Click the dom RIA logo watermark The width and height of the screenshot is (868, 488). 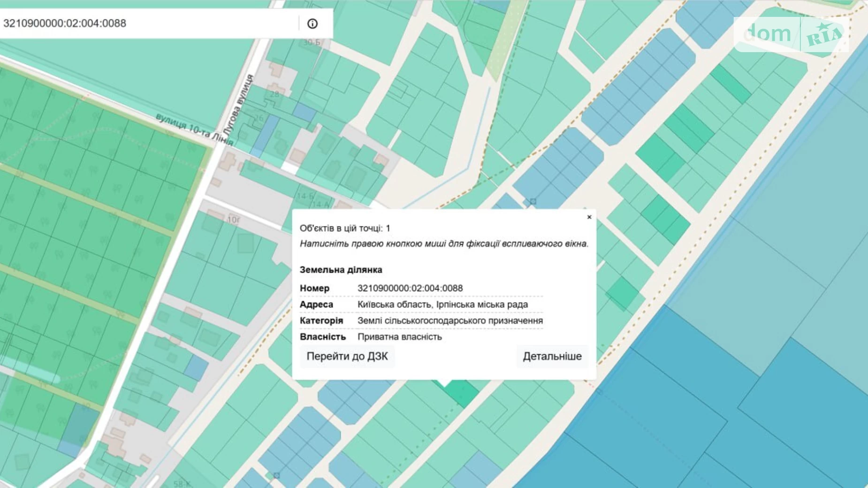791,34
